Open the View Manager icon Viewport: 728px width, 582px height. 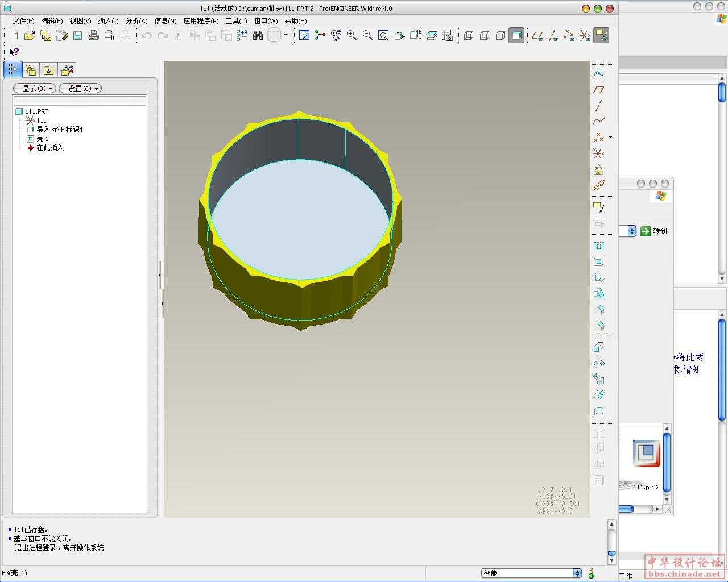click(x=448, y=35)
